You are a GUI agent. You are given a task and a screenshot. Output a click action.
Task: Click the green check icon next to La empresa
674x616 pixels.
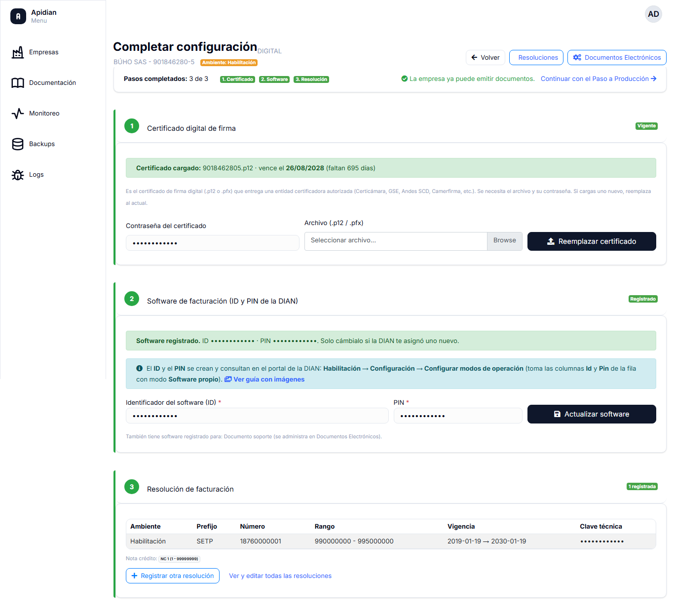[405, 79]
